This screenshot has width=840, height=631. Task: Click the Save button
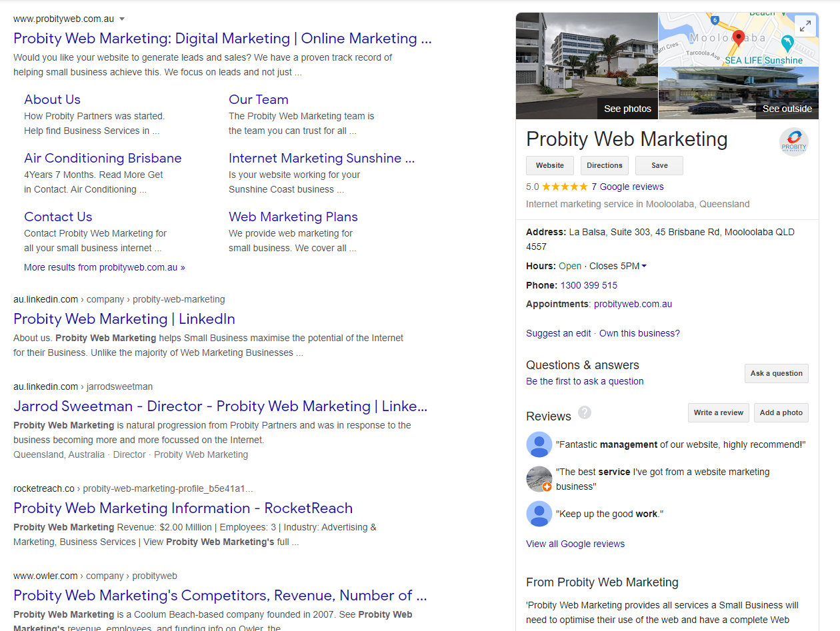[659, 165]
